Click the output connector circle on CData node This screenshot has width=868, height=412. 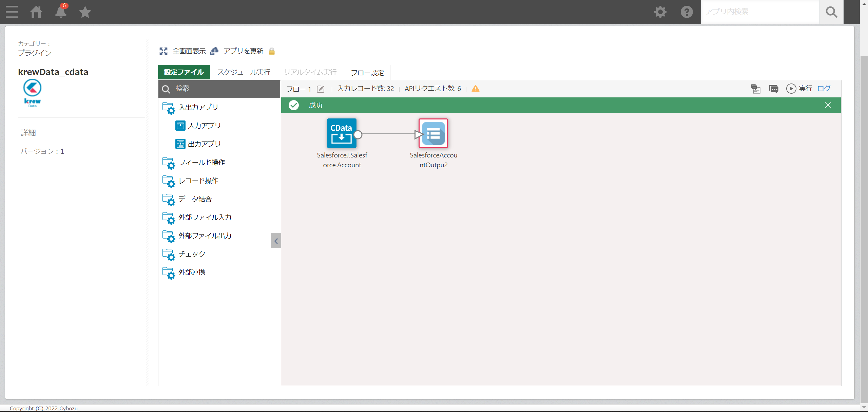(358, 135)
